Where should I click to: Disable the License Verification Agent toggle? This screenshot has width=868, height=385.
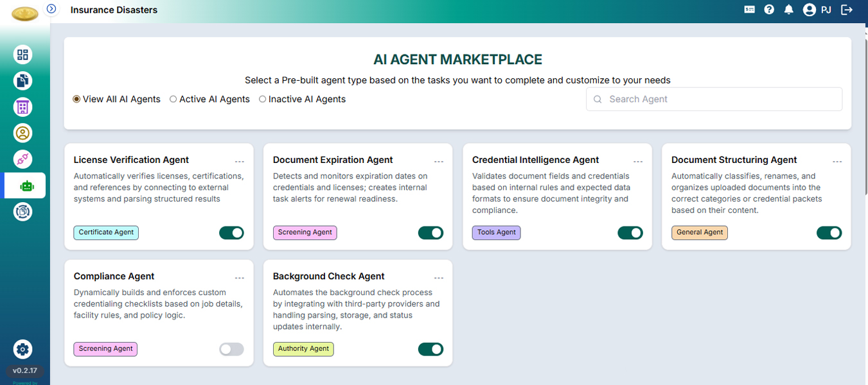231,232
